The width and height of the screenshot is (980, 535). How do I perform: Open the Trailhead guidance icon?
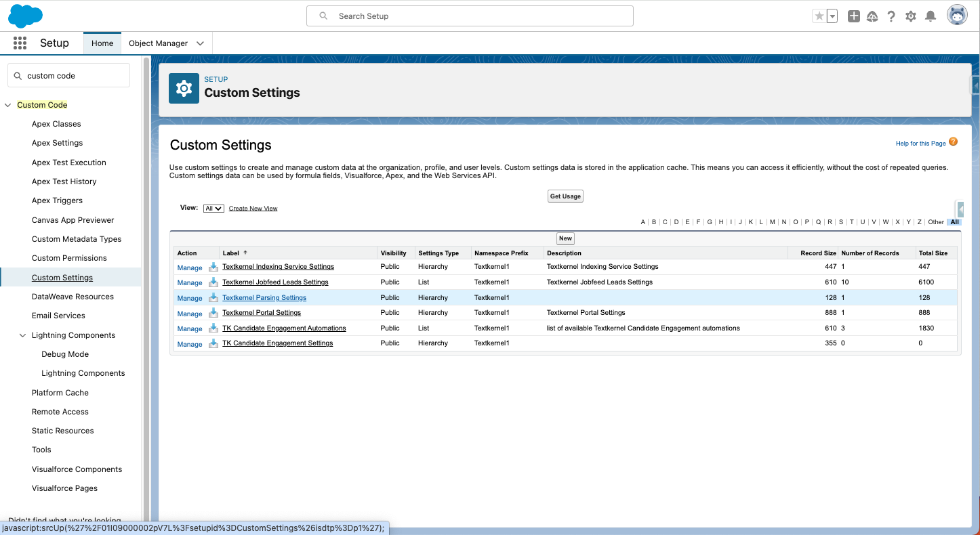pyautogui.click(x=873, y=16)
